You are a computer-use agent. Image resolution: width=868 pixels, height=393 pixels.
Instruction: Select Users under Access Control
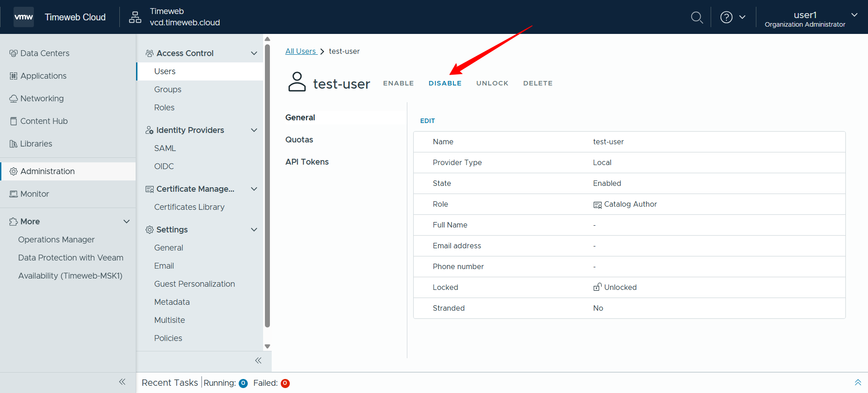[200, 71]
